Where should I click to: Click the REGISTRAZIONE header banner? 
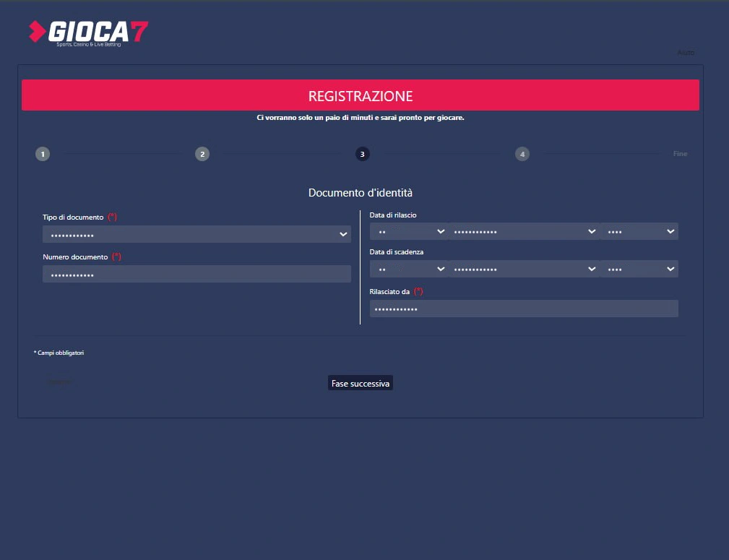pyautogui.click(x=361, y=95)
